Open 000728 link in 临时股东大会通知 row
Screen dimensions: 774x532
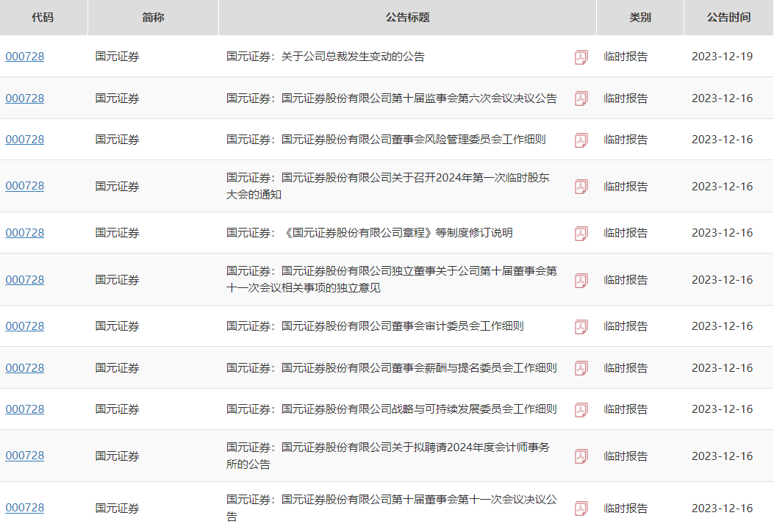[25, 186]
